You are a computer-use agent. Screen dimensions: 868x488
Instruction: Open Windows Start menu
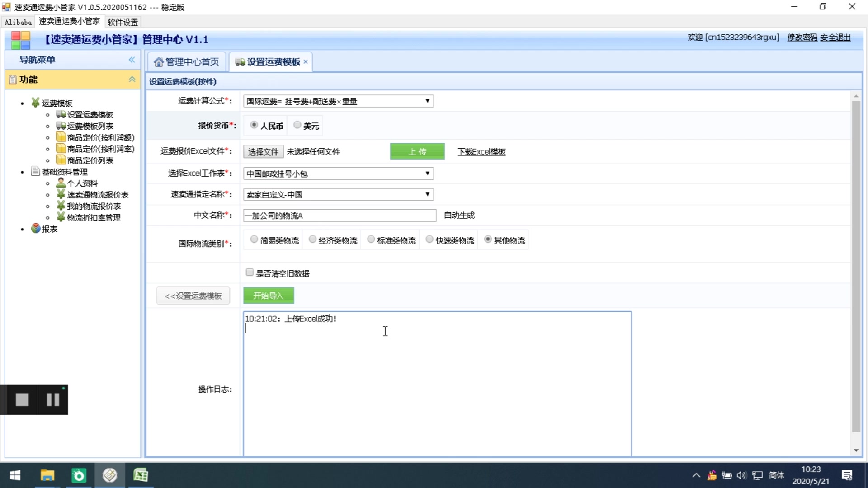pyautogui.click(x=15, y=475)
